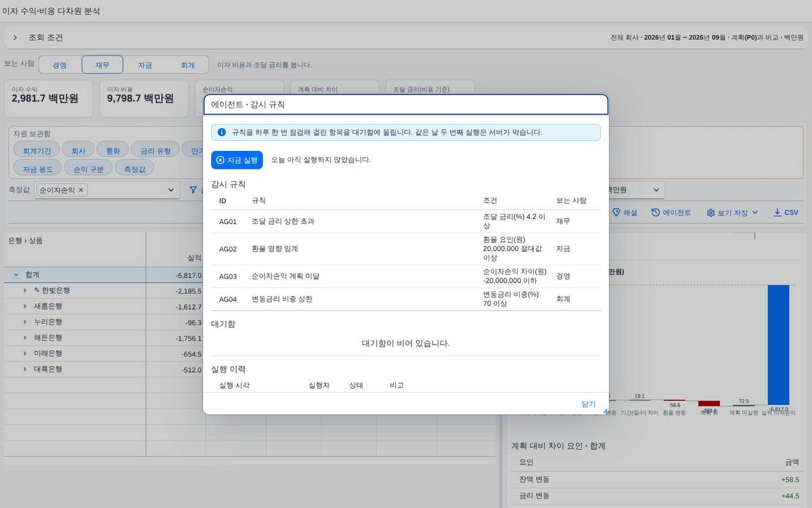Click the 은행 › 상품 hierarchy header

tap(26, 240)
